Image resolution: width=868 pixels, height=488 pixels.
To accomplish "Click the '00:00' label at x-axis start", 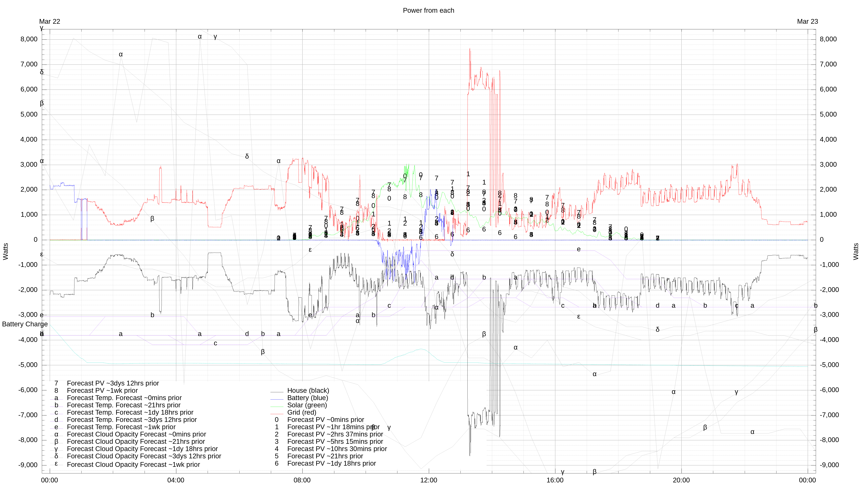I will (x=50, y=480).
